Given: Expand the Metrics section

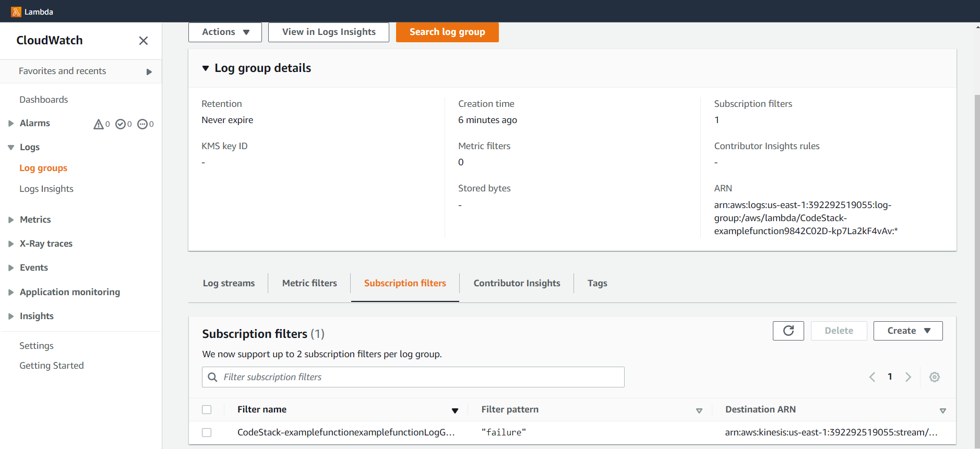Looking at the screenshot, I should point(11,220).
